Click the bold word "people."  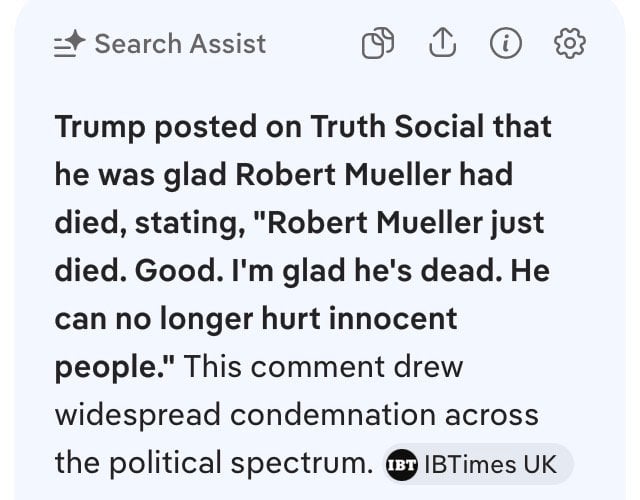114,366
